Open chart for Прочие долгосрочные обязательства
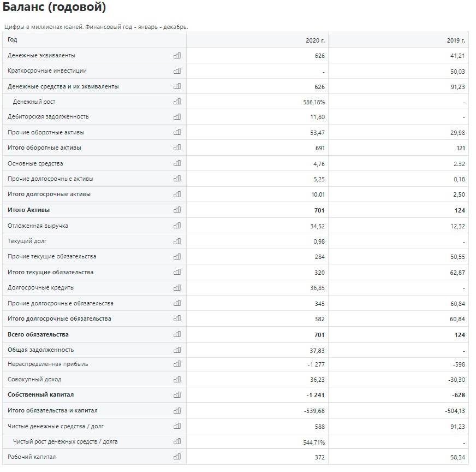The width and height of the screenshot is (476, 472). tap(177, 303)
